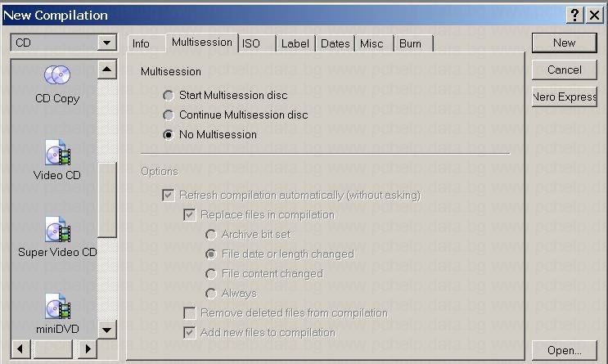Select the CD Copy compilation icon
The height and width of the screenshot is (364, 608).
point(56,77)
